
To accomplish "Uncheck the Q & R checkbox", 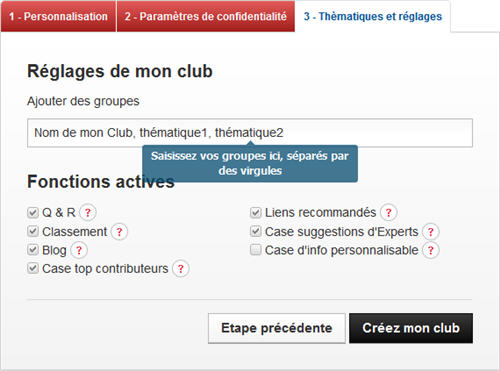I will (x=33, y=212).
